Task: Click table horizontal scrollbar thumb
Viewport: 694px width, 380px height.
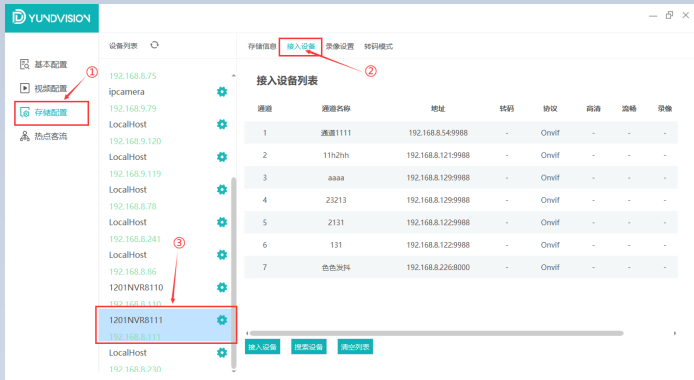Action: (436, 333)
